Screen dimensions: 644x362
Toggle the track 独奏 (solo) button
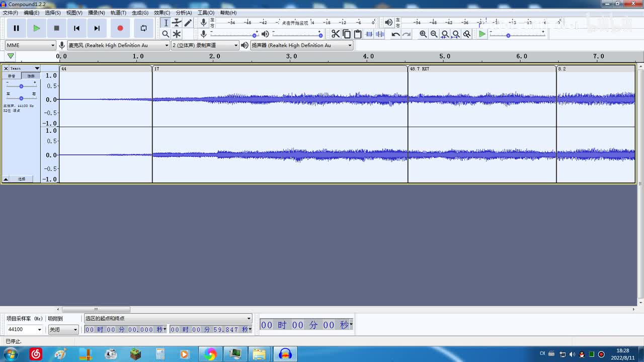click(x=31, y=76)
